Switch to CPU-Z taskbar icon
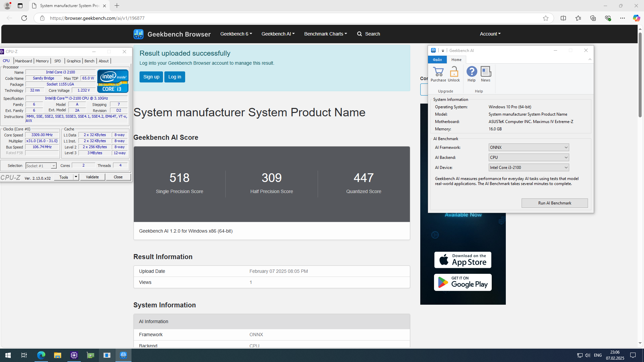644x362 pixels. pos(74,355)
